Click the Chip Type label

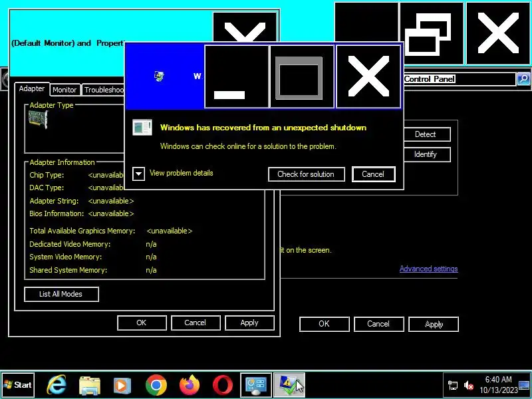(x=47, y=176)
